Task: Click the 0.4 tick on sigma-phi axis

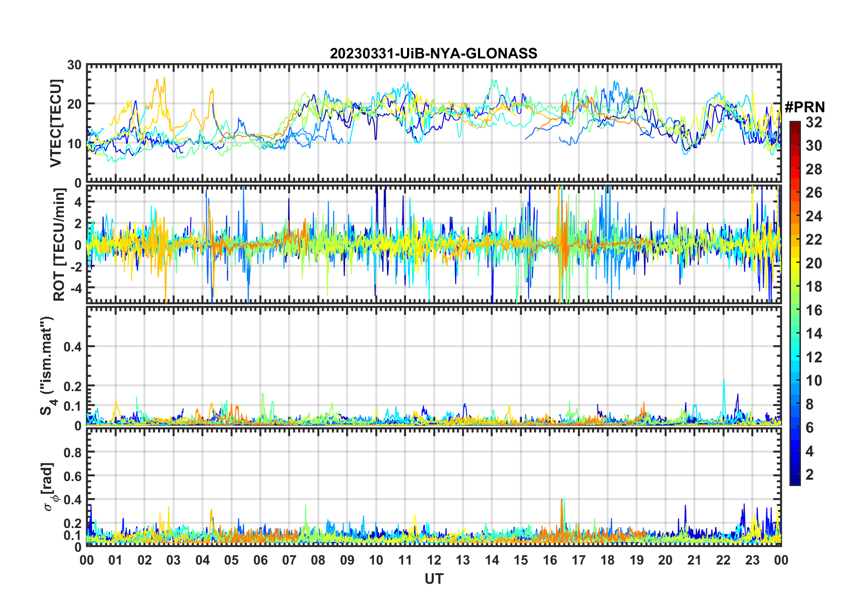Action: (73, 499)
